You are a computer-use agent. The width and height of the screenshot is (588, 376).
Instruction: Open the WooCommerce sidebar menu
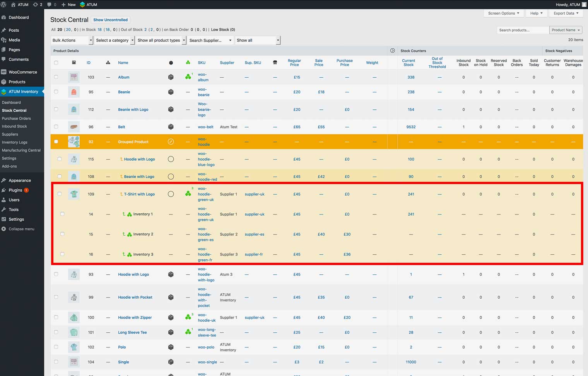pos(23,72)
